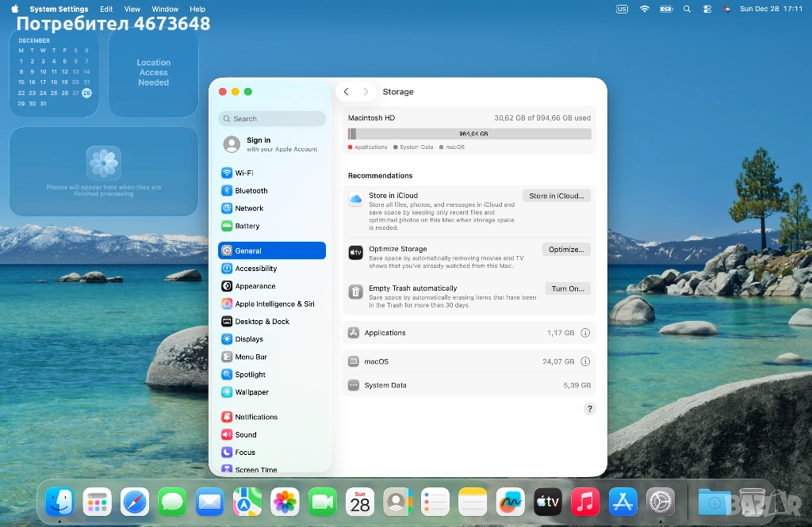The image size is (812, 527).
Task: Click the help question mark button
Action: click(x=589, y=409)
